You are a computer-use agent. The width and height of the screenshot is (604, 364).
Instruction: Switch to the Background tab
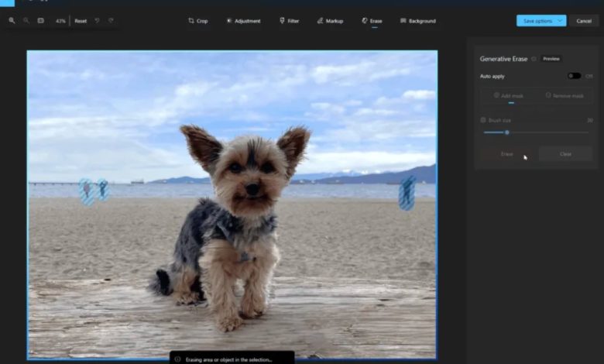[x=417, y=21]
